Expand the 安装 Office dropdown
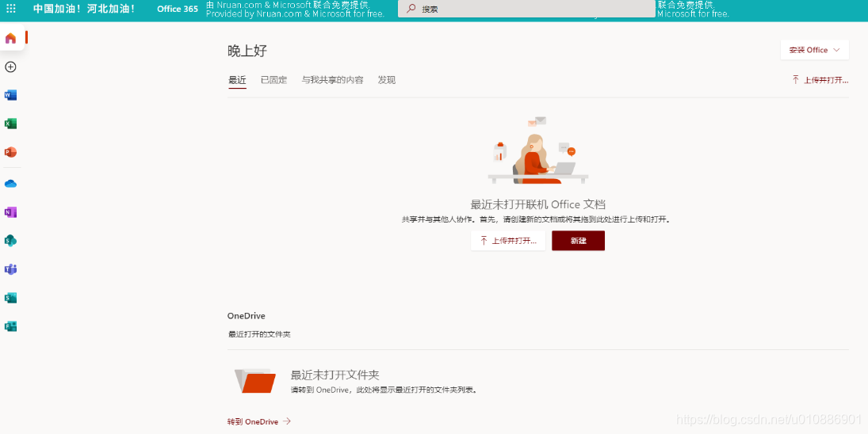The height and width of the screenshot is (434, 868). pyautogui.click(x=814, y=50)
